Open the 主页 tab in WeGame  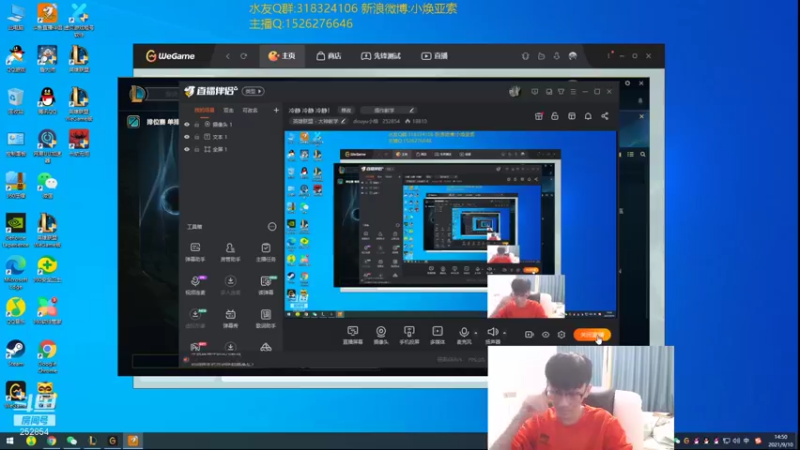(x=282, y=56)
